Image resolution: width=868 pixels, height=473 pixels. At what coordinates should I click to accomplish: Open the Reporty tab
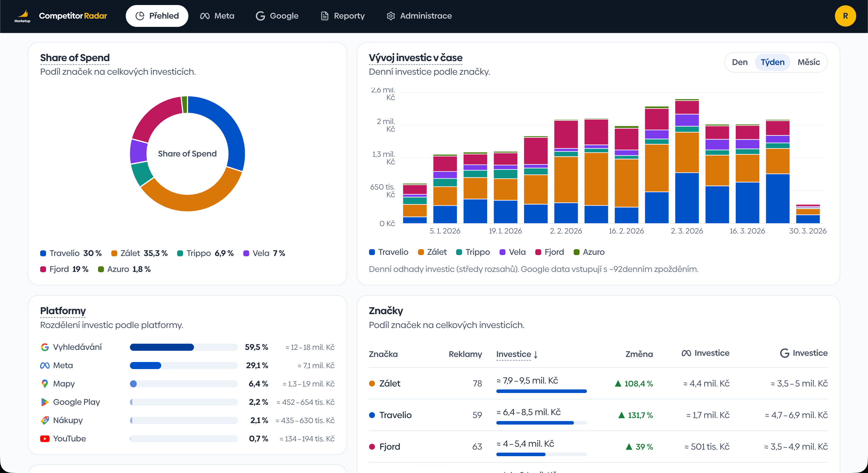[343, 16]
